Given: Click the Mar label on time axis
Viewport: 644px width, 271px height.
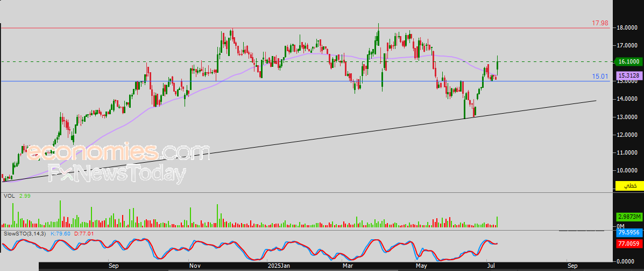Looking at the screenshot, I should 348,267.
